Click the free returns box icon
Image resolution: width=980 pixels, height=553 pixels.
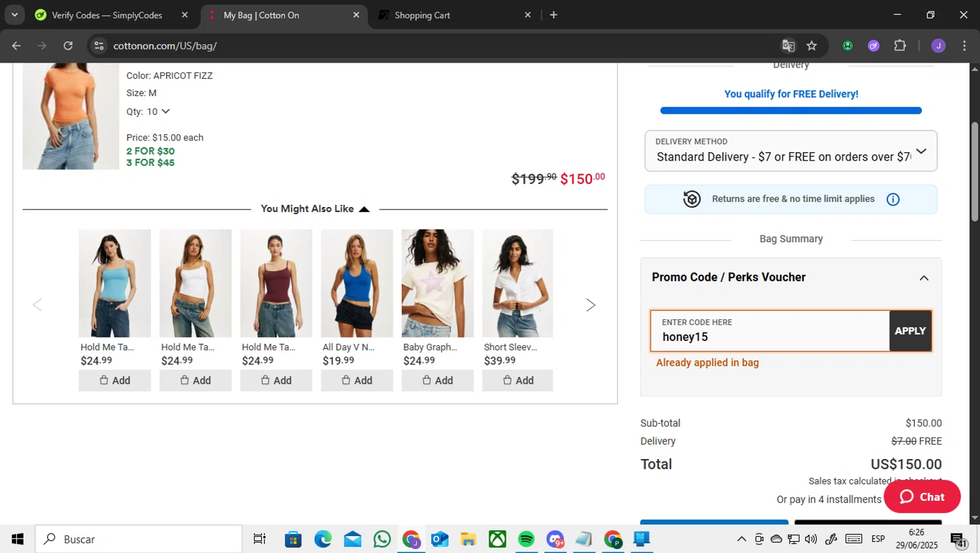click(692, 199)
